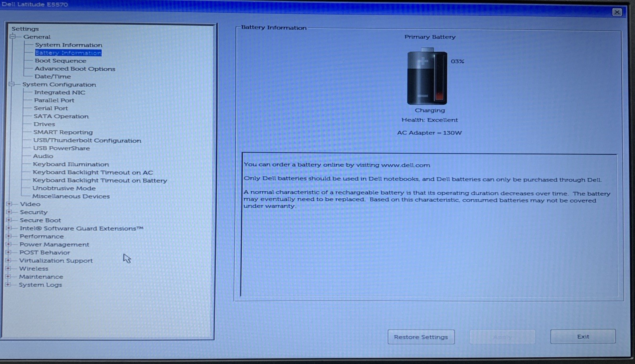Open Keyboard Backlight Timeout on AC

[x=93, y=172]
